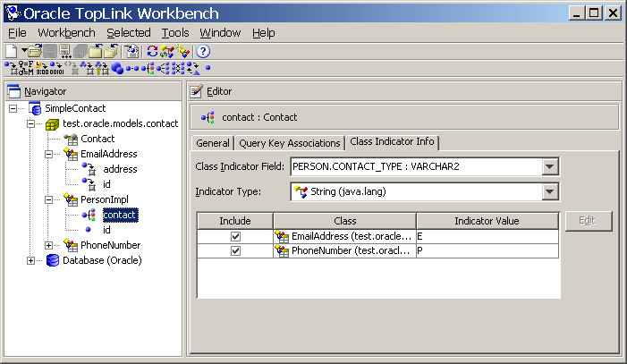Select the Unmap single blue dot icon

coord(208,68)
